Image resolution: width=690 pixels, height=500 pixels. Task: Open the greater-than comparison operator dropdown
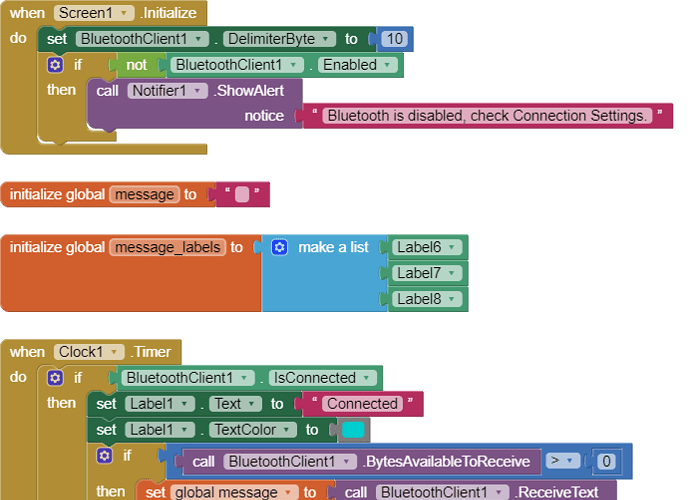(x=563, y=461)
